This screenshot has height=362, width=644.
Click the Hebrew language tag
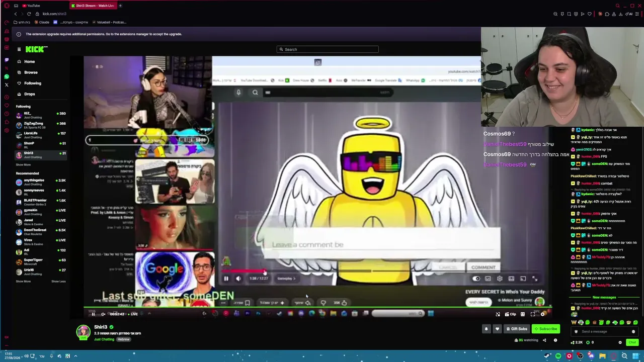point(124,339)
